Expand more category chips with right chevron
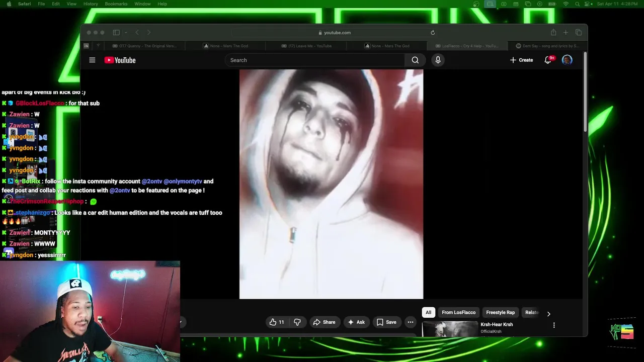644x362 pixels. tap(548, 313)
